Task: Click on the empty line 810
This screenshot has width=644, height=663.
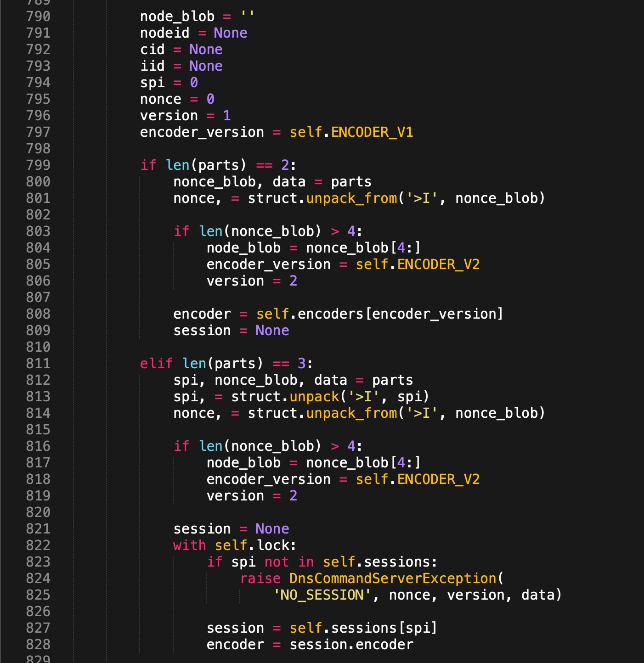Action: click(x=276, y=347)
